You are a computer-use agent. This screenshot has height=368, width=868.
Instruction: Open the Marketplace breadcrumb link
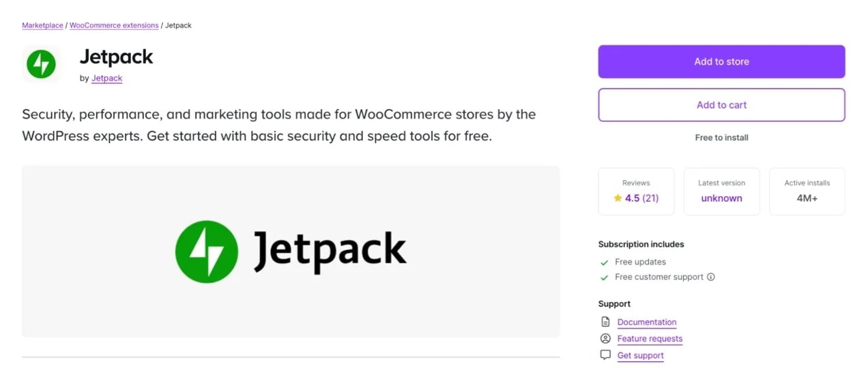42,25
